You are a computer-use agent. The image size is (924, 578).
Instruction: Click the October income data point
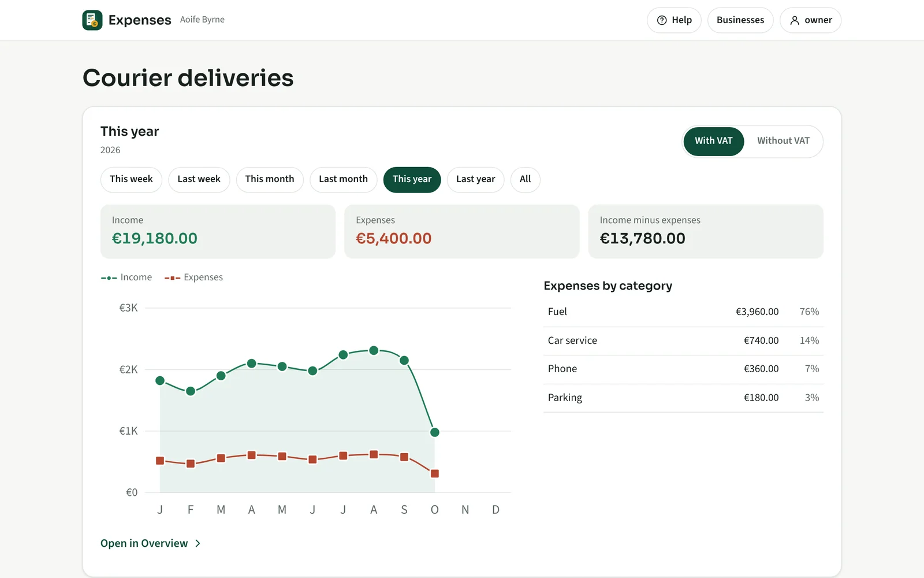click(x=435, y=432)
